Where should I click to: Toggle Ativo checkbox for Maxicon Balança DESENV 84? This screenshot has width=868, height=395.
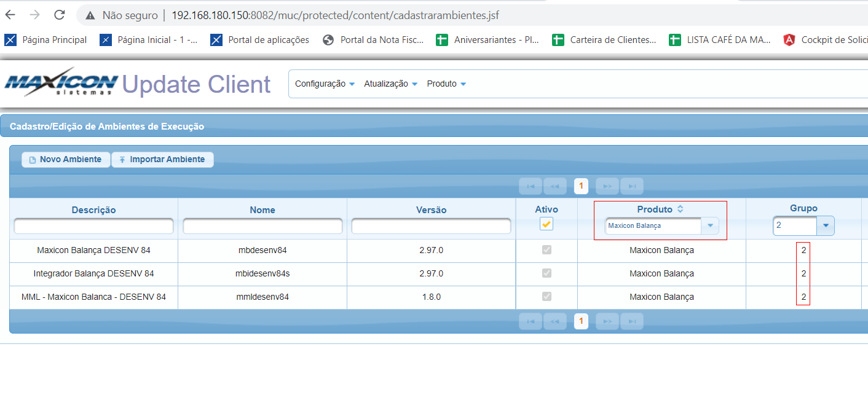click(x=546, y=250)
